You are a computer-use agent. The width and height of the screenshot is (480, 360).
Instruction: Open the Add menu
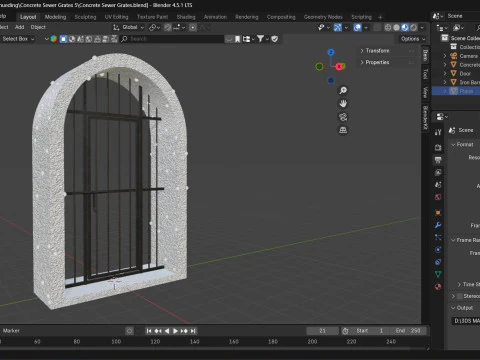click(19, 27)
